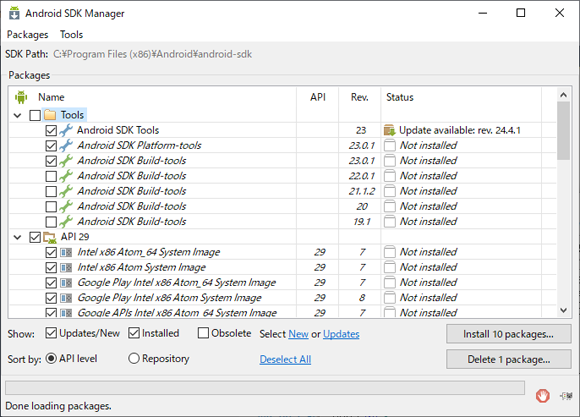The image size is (580, 417).
Task: Toggle the Updates/New filter checkbox
Action: (x=51, y=333)
